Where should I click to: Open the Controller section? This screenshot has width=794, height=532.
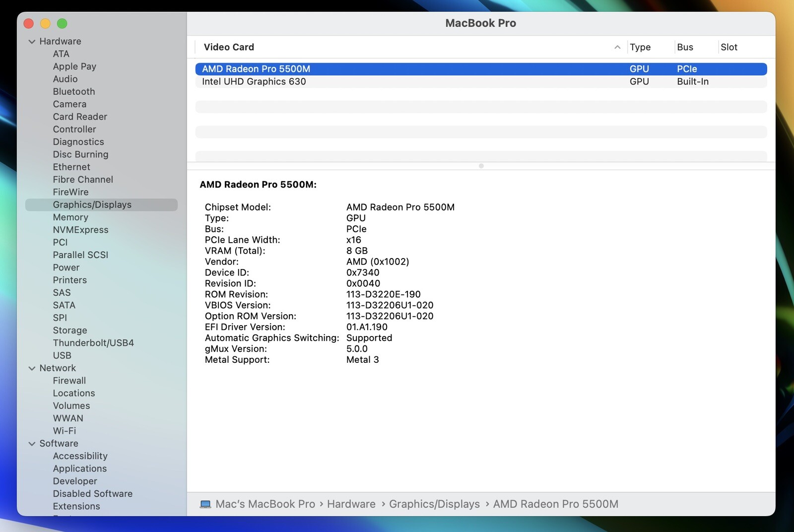(74, 129)
